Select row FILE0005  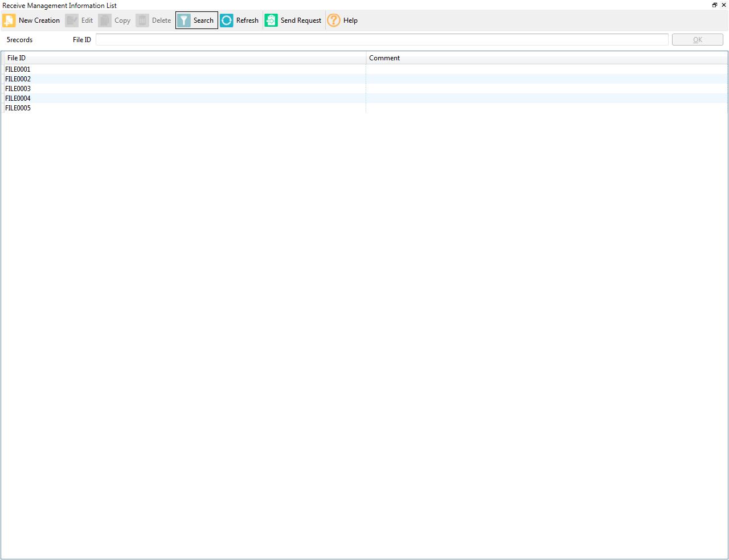(x=364, y=108)
